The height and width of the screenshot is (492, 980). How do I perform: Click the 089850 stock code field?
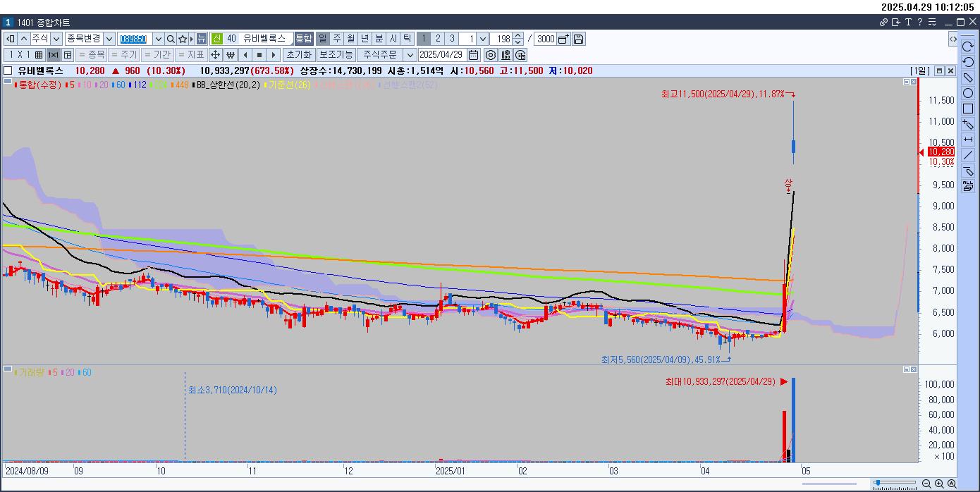coord(134,39)
